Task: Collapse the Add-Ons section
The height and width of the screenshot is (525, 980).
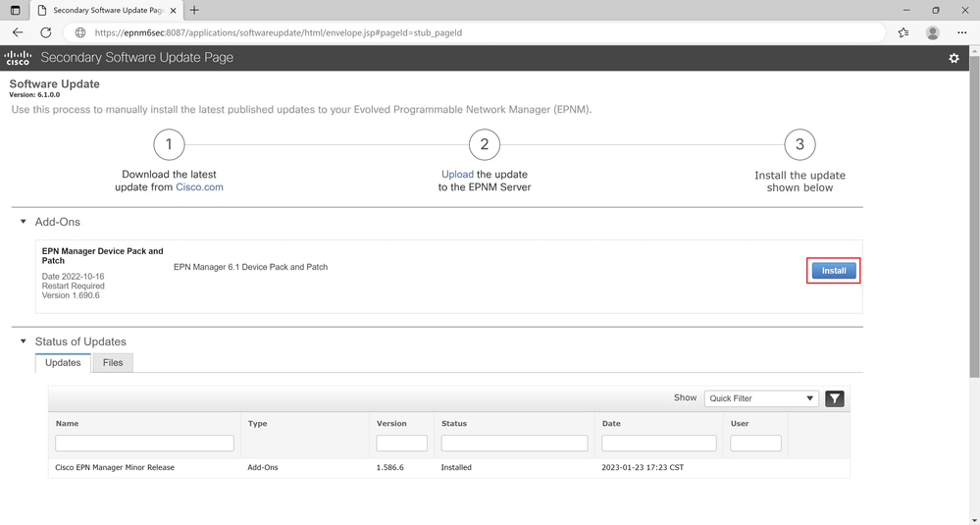Action: (x=24, y=221)
